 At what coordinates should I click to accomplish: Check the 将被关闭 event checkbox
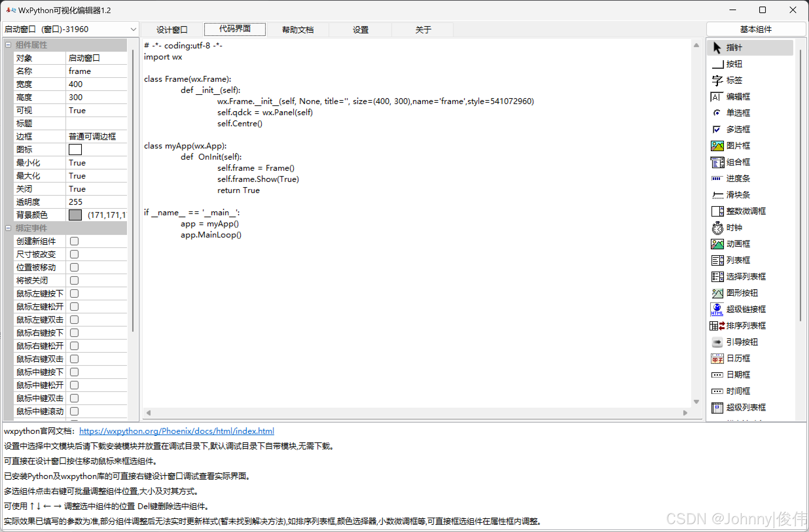click(74, 280)
